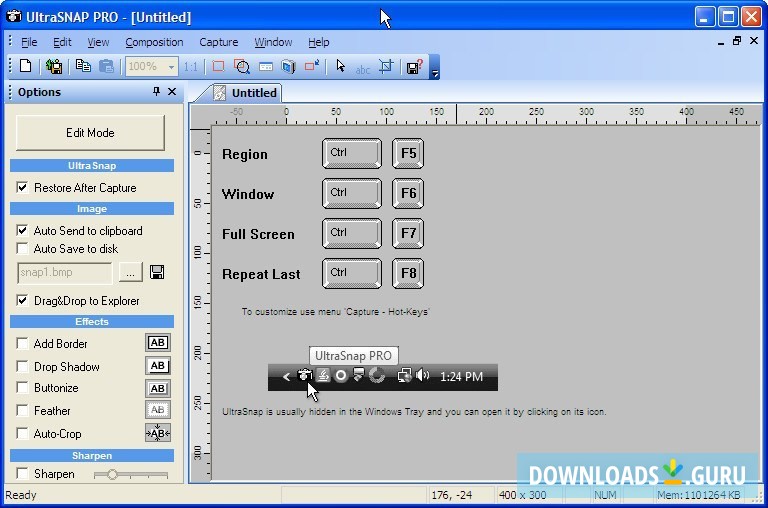Screen dimensions: 768x508
Task: Pin the Options panel
Action: [x=156, y=92]
